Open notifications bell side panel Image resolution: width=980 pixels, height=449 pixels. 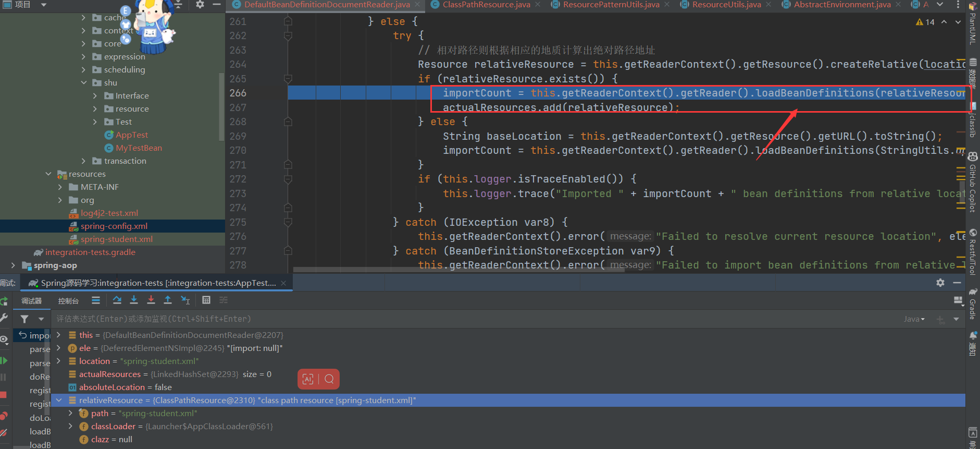[x=973, y=343]
